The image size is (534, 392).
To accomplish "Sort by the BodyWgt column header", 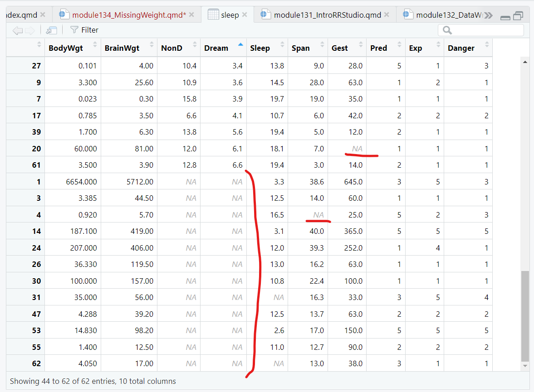I will pos(66,48).
